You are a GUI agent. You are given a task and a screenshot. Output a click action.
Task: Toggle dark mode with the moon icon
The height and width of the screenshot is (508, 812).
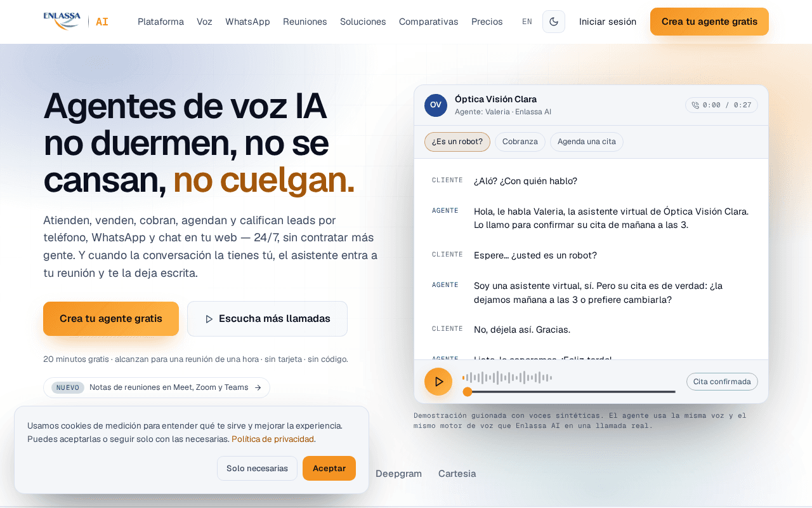click(x=554, y=22)
